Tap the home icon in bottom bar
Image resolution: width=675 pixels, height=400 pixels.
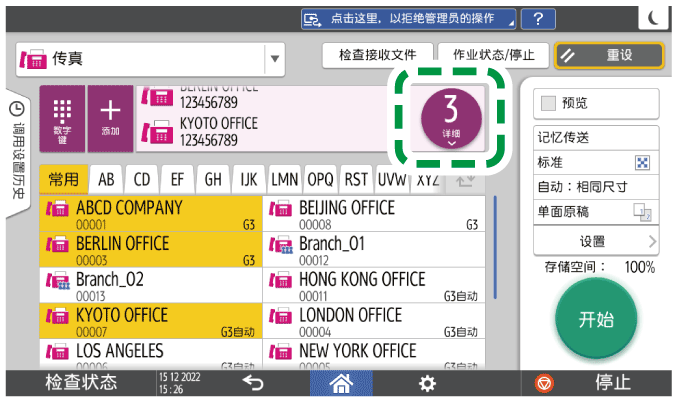(x=342, y=383)
